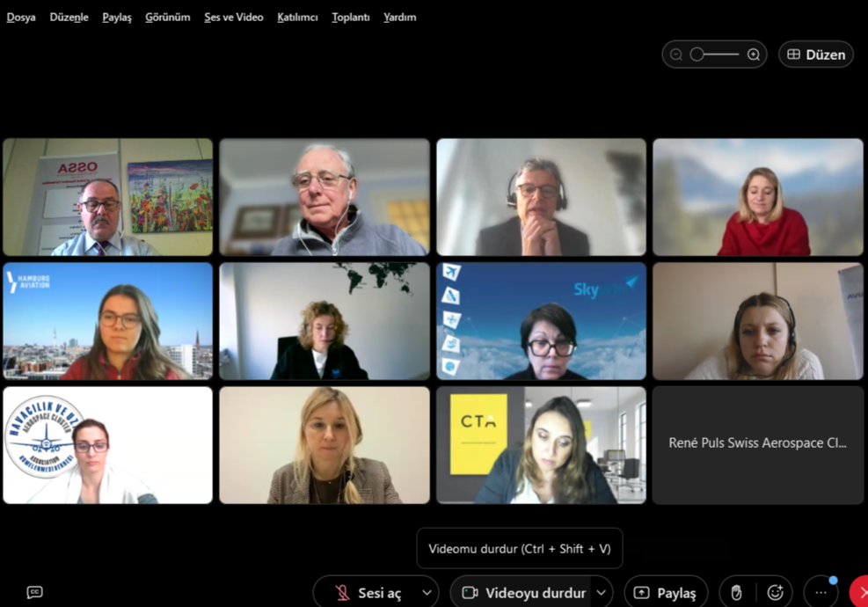Screen dimensions: 868x607
Task: Select video of blonde woman in tweed blazer
Action: click(325, 445)
